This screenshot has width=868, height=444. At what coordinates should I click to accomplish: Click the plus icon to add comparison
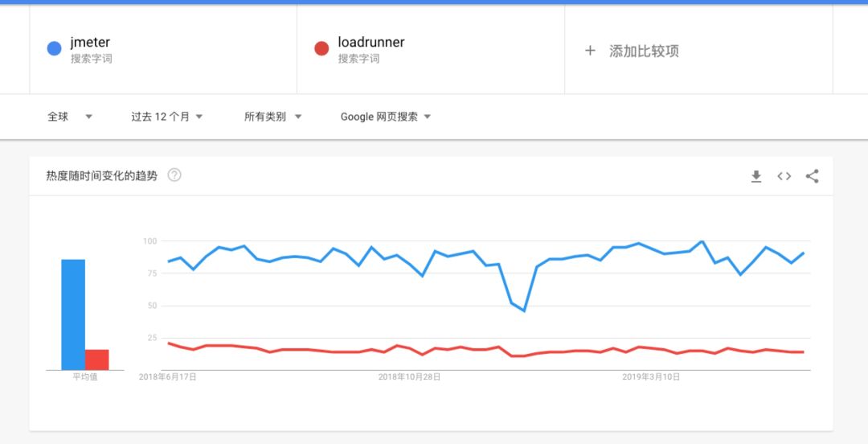[590, 51]
